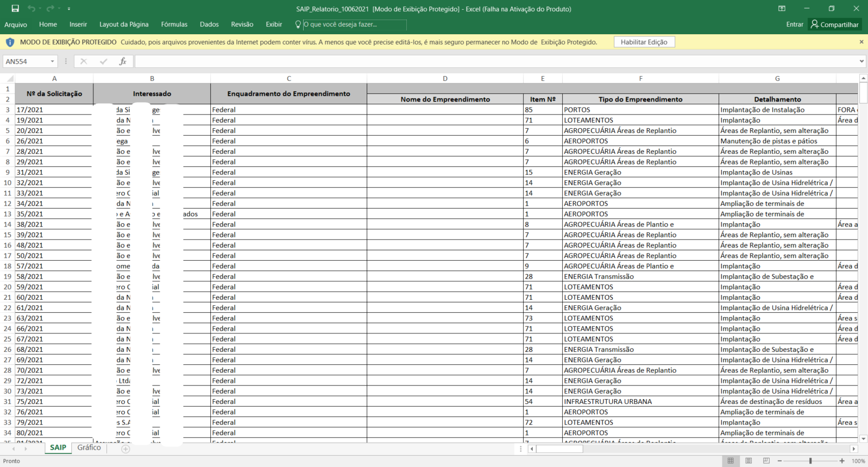Click the formula bar cancel X icon
Image resolution: width=868 pixels, height=467 pixels.
(x=84, y=61)
